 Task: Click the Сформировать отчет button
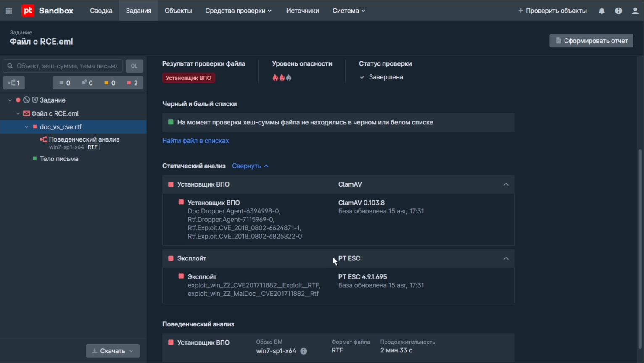[591, 41]
